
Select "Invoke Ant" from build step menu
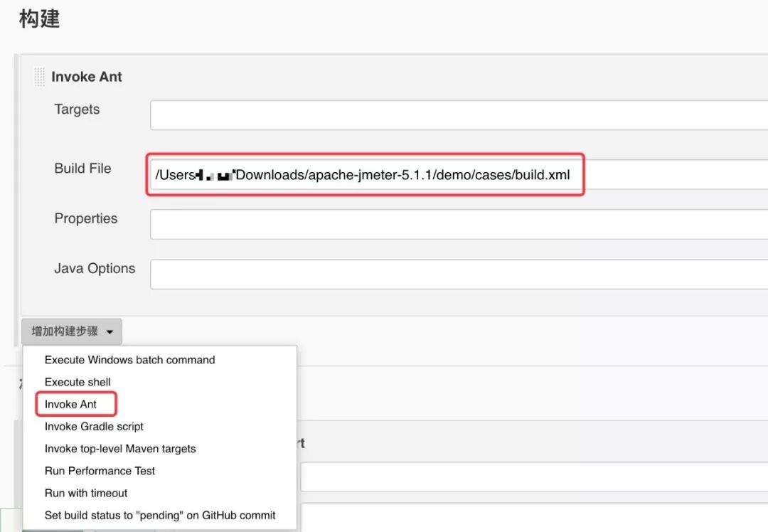click(x=75, y=403)
